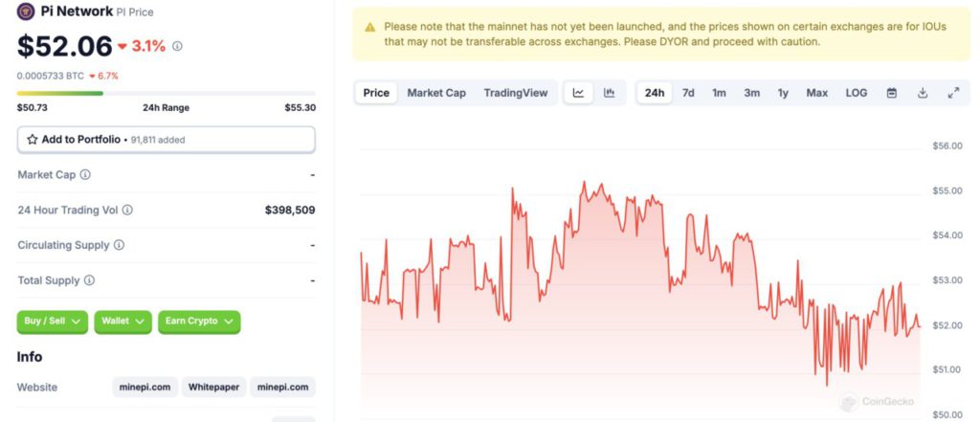
Task: Select the 7d time range
Action: tap(688, 93)
